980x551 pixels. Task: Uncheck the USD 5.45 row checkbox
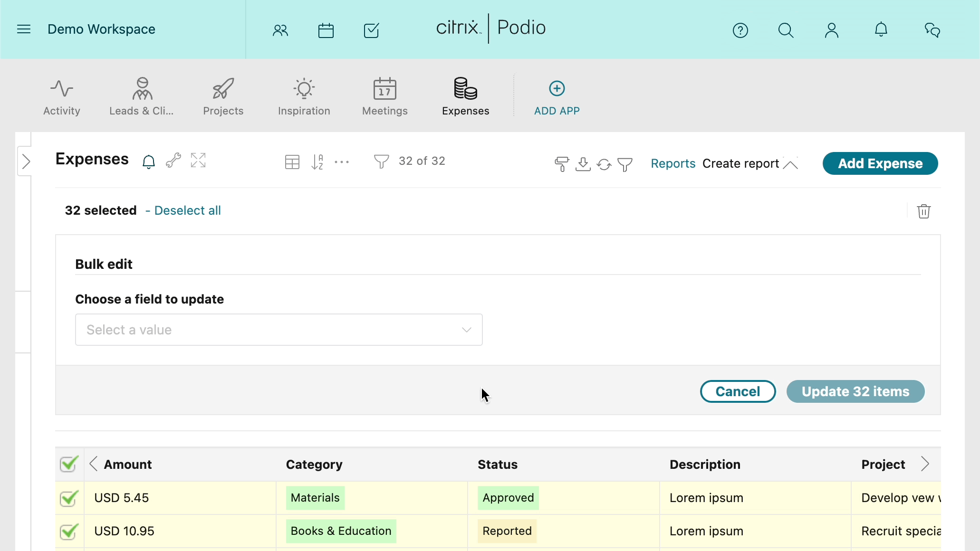pos(69,498)
